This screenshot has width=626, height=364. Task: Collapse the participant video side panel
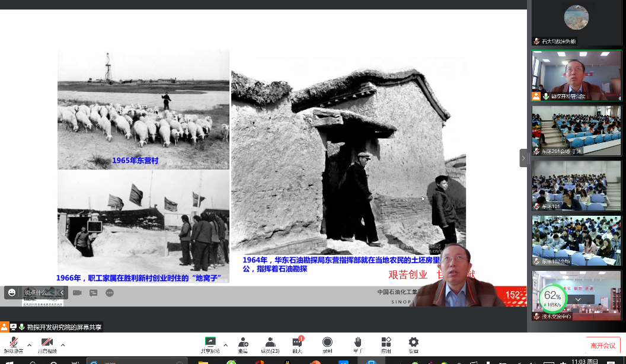click(523, 158)
